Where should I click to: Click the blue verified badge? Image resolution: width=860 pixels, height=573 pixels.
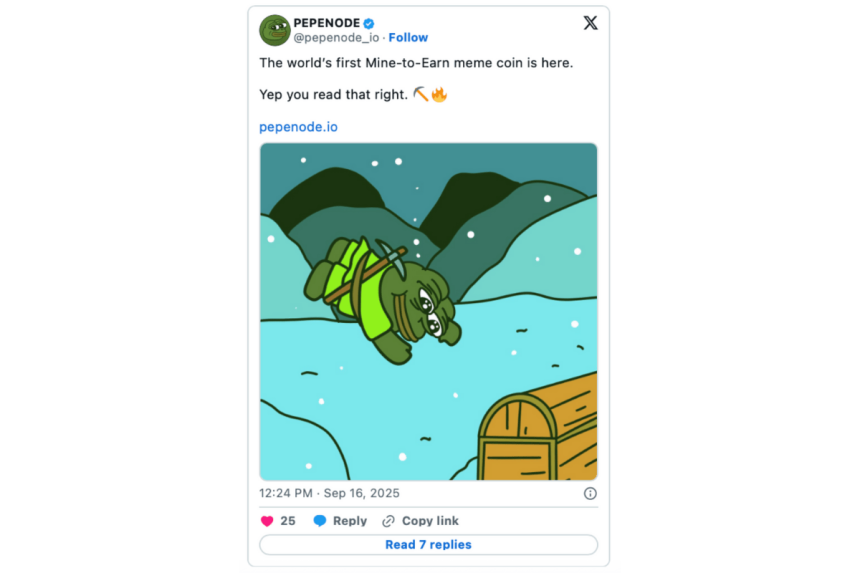point(369,23)
